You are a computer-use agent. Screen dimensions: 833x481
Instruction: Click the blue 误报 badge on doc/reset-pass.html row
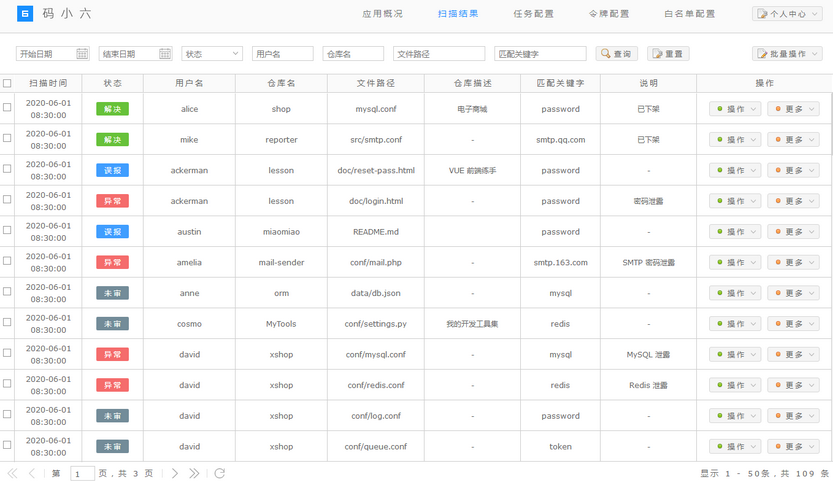click(113, 171)
